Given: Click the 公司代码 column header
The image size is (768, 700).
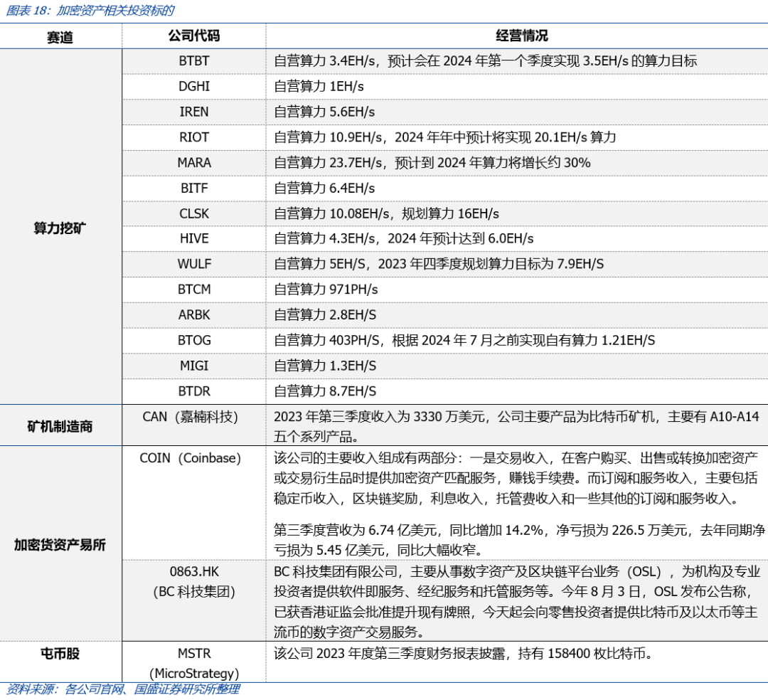Looking at the screenshot, I should click(x=193, y=36).
